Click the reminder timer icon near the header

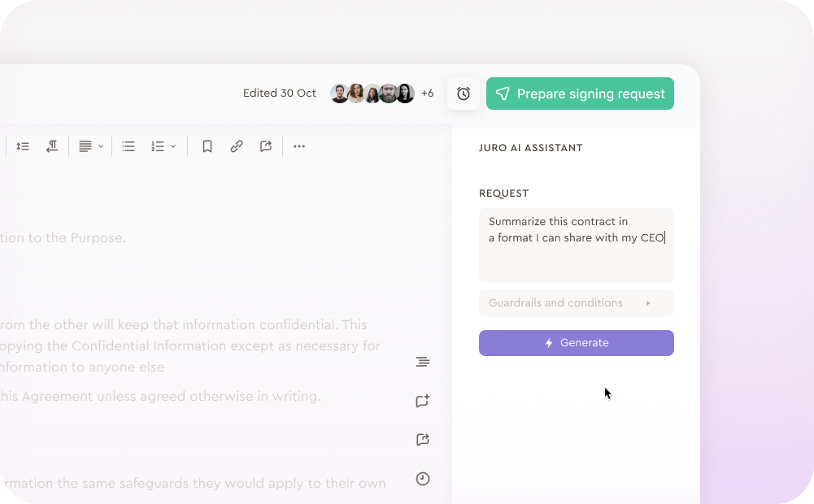point(464,93)
